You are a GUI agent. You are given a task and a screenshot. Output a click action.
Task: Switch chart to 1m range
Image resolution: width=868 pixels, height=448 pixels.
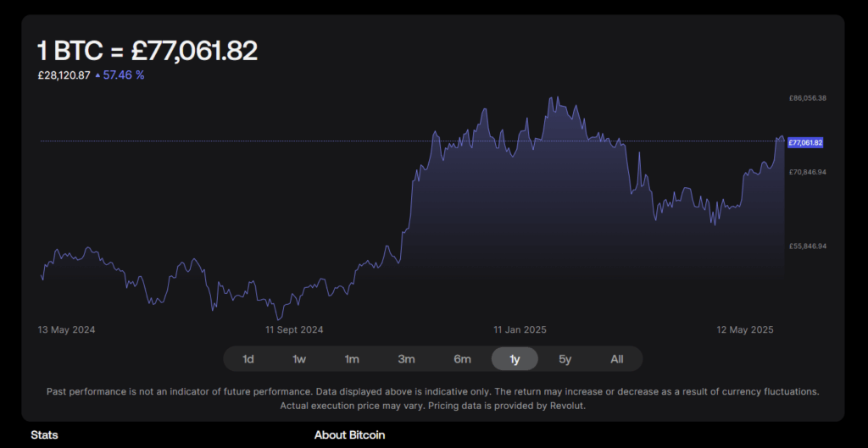tap(352, 359)
